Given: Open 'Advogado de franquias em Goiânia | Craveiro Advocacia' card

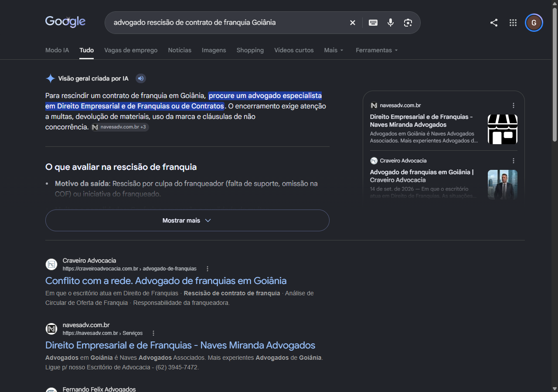Looking at the screenshot, I should (x=422, y=176).
